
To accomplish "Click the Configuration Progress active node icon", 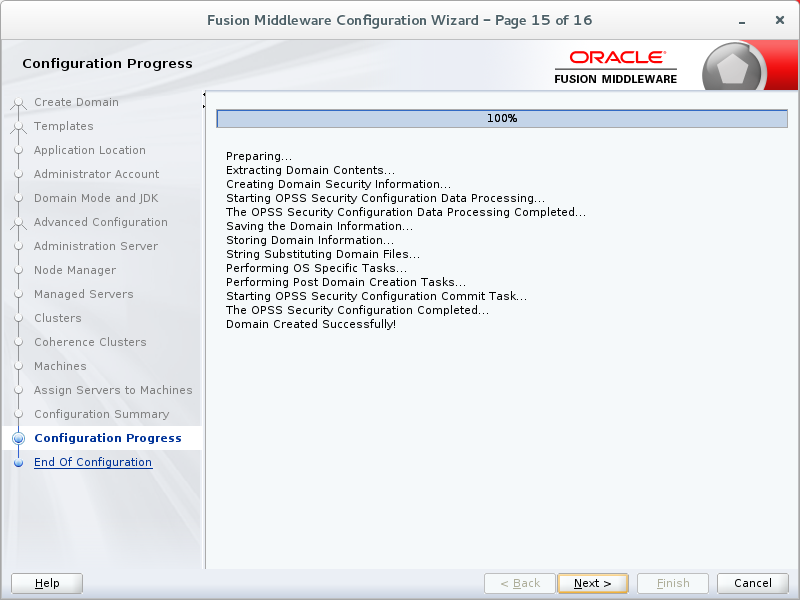I will pos(18,438).
